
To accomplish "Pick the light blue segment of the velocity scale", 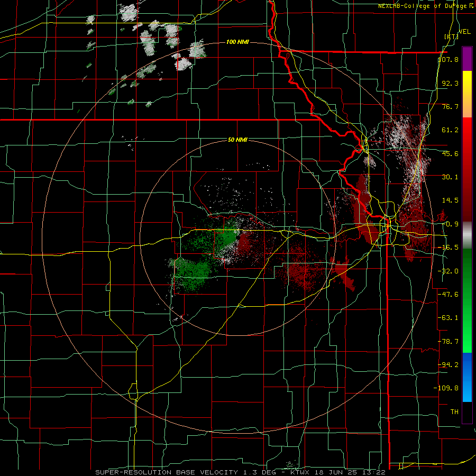I will [x=467, y=390].
